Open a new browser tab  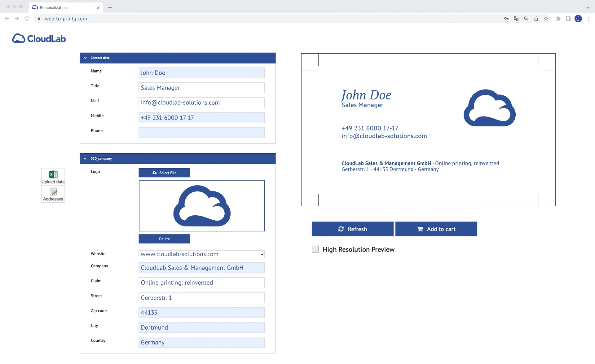[x=110, y=8]
